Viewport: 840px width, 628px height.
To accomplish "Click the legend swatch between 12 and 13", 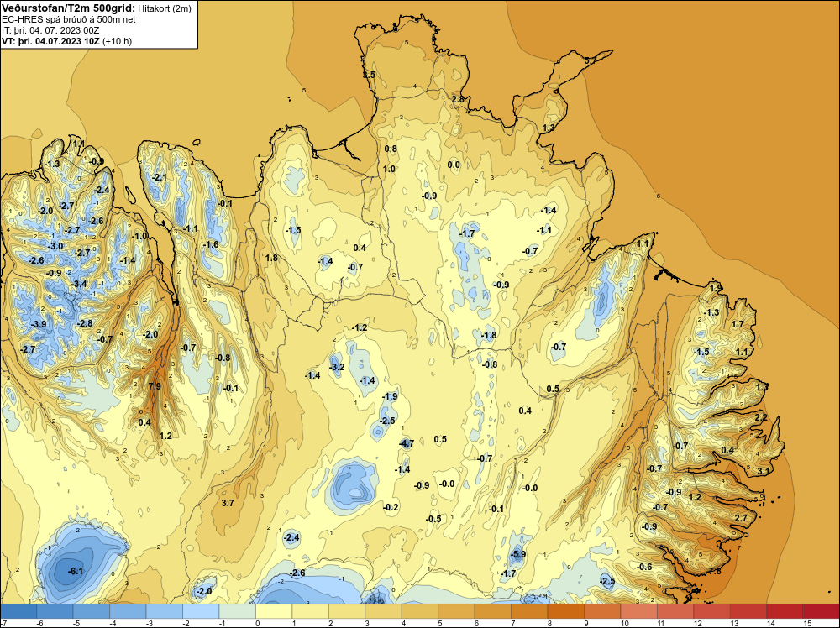I will pos(712,611).
